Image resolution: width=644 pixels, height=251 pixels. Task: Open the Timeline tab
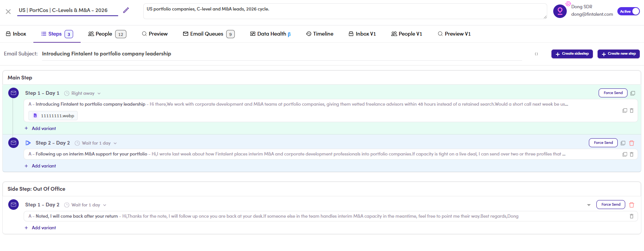tap(320, 34)
